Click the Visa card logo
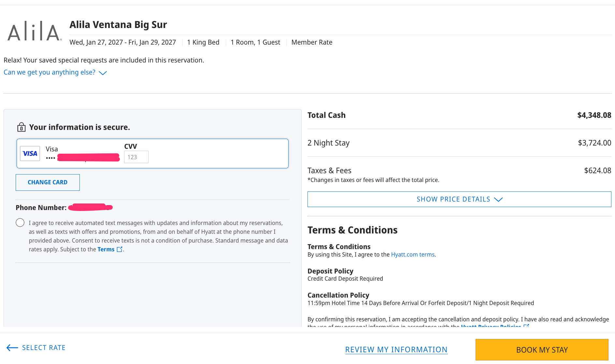This screenshot has width=615, height=364. [x=30, y=153]
